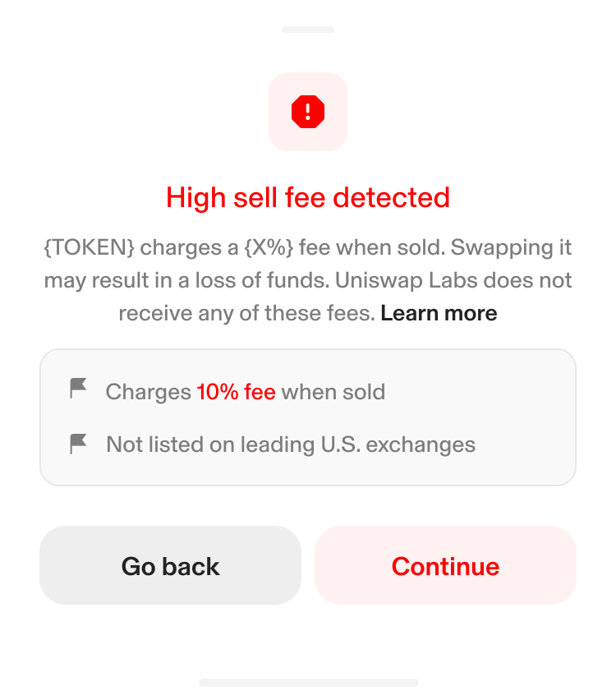Click the "Not listed on leading U.S. exchanges" row

(291, 445)
